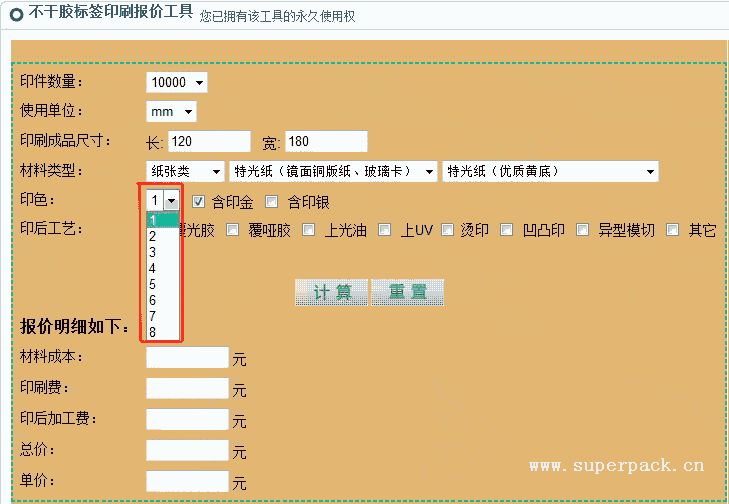Uncheck the 含印金 checkbox

(198, 201)
